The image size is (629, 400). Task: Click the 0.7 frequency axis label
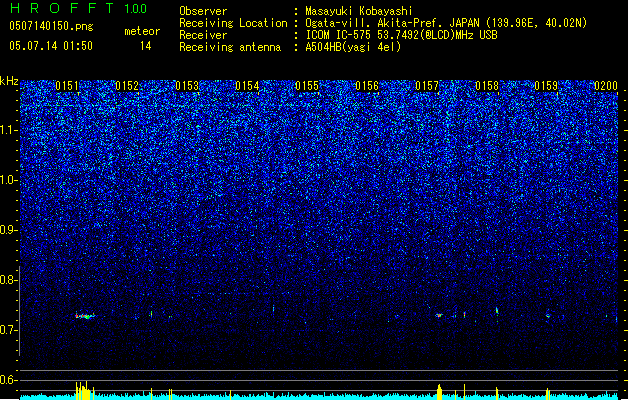tap(8, 330)
